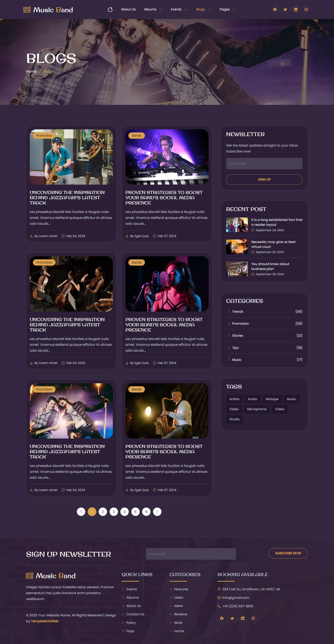This screenshot has height=644, width=334.
Task: Click the Home icon in the navigation bar
Action: pos(110,9)
